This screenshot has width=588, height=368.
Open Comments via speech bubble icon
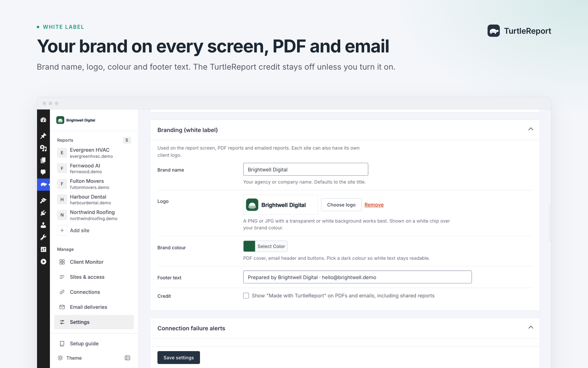[x=43, y=172]
